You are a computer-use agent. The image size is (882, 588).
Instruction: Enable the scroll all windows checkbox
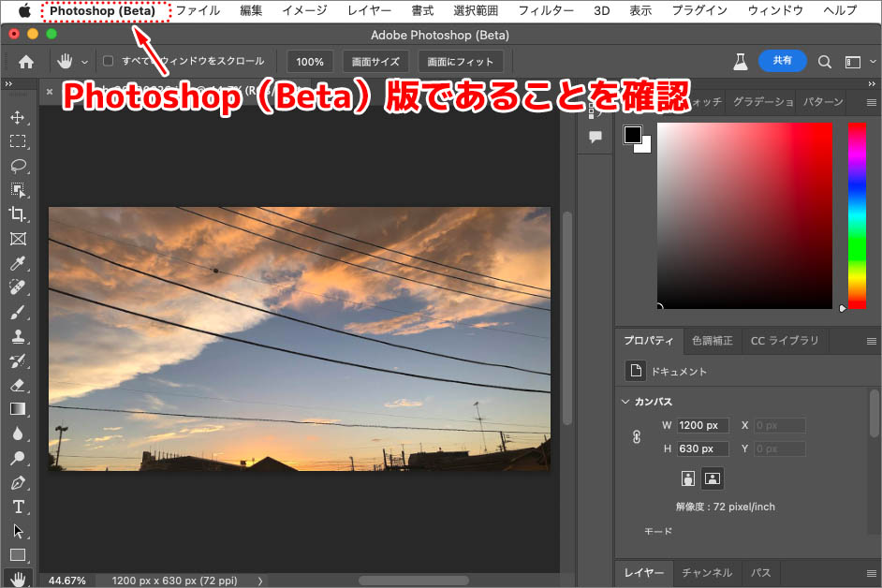pos(109,62)
